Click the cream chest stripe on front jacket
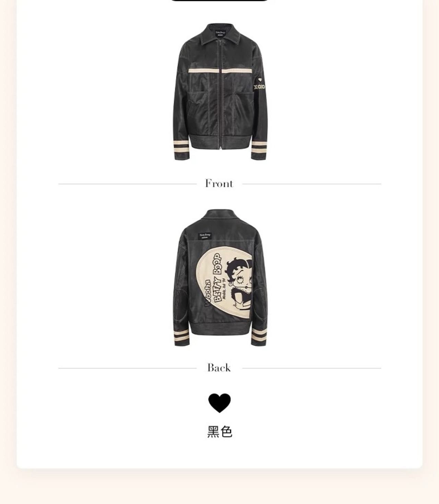This screenshot has width=439, height=504. point(220,71)
